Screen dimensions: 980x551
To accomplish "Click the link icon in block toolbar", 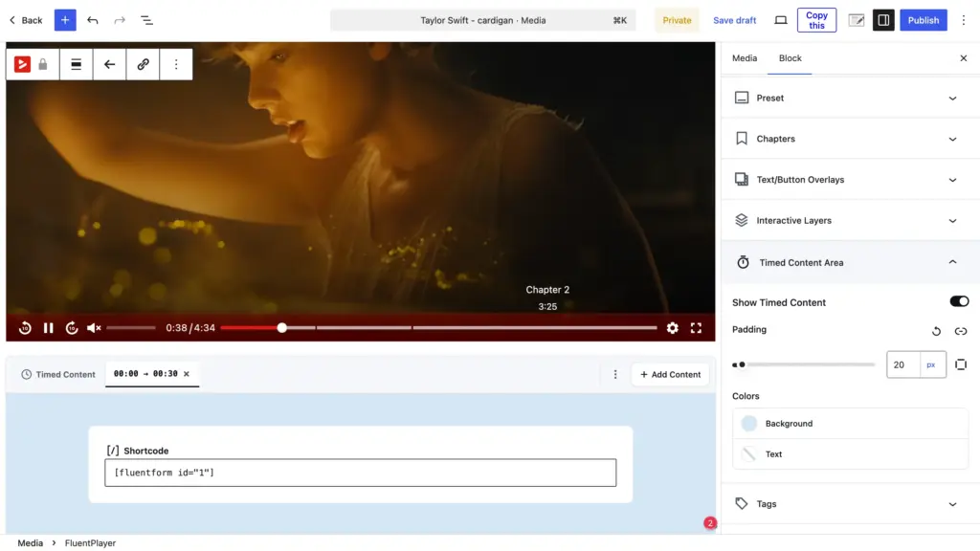I will click(143, 64).
